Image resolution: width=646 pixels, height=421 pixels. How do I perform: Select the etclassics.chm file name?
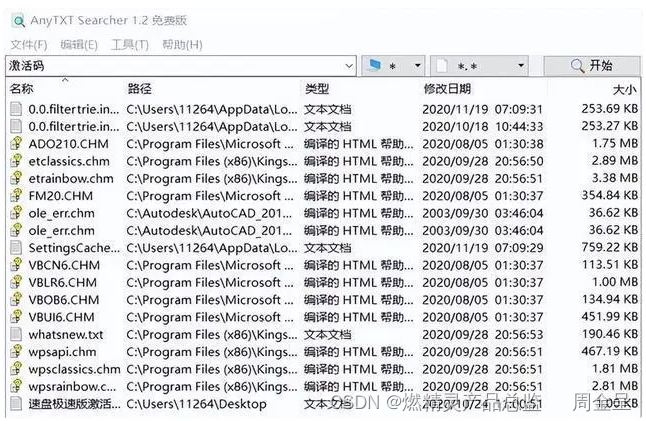[69, 161]
